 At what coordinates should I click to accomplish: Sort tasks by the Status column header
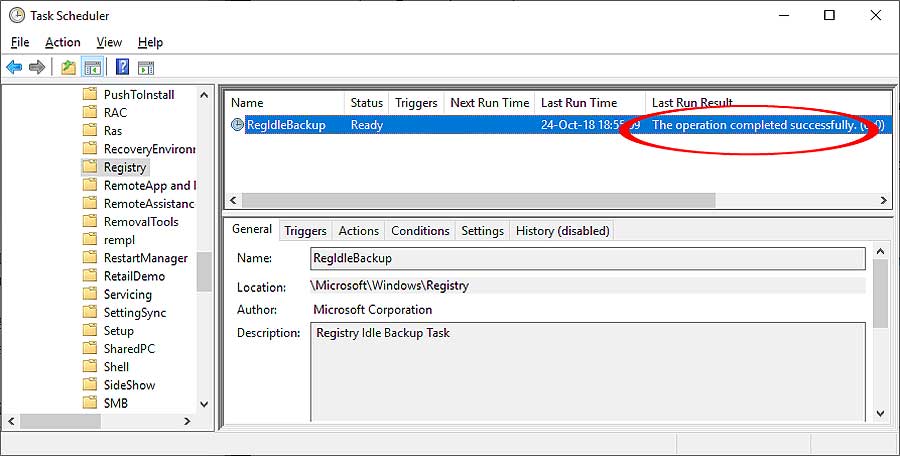[367, 103]
